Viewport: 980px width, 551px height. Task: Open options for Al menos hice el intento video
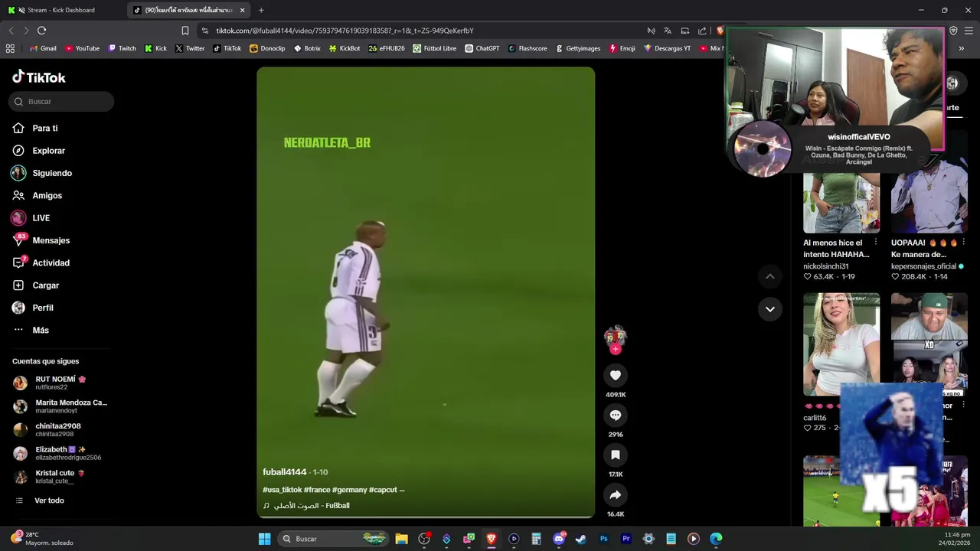click(875, 243)
